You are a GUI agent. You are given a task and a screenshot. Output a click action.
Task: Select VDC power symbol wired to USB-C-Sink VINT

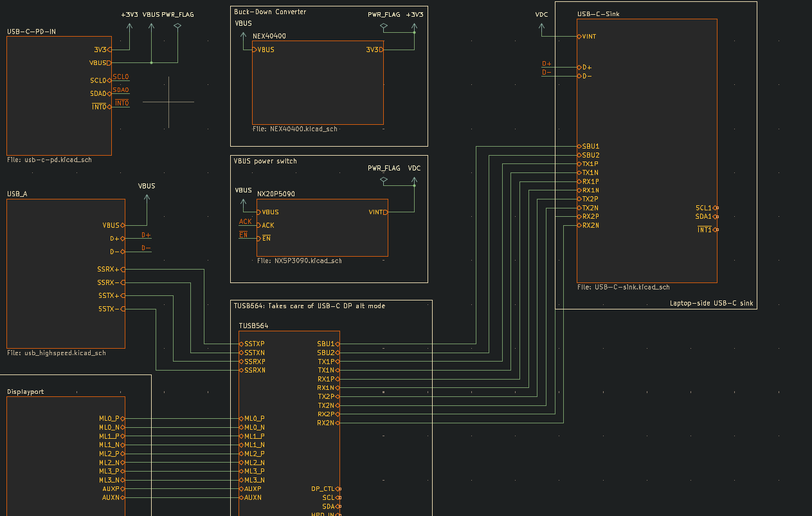(x=541, y=21)
